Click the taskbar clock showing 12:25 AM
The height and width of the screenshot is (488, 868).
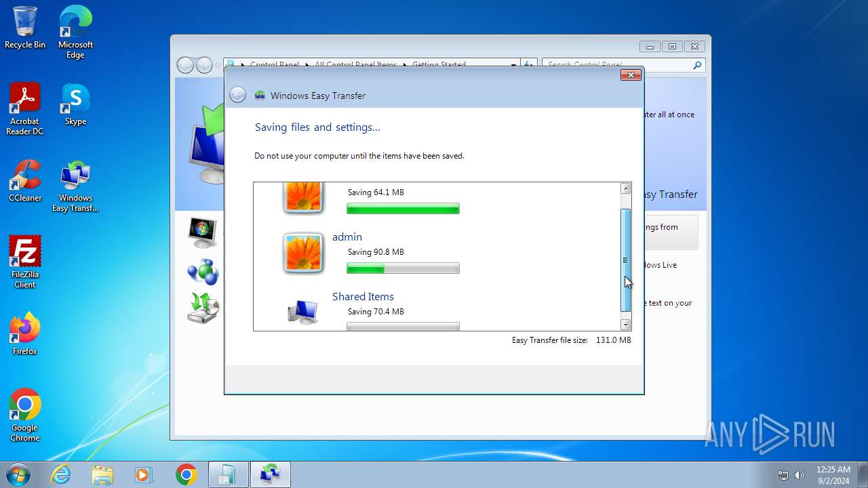click(833, 474)
